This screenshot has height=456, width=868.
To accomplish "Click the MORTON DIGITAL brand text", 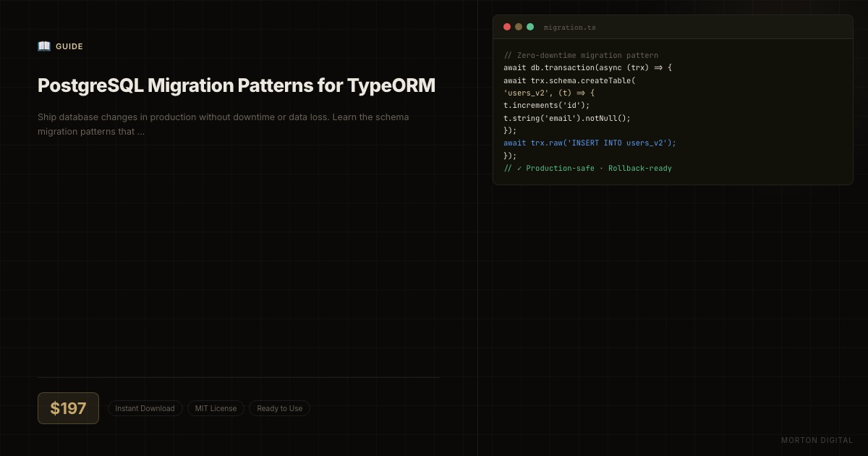I will tap(817, 440).
